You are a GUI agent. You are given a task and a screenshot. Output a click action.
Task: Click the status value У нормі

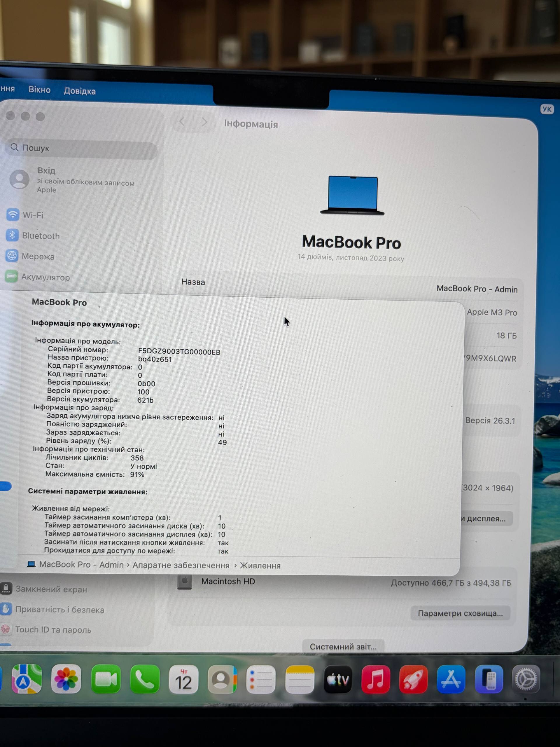click(143, 466)
